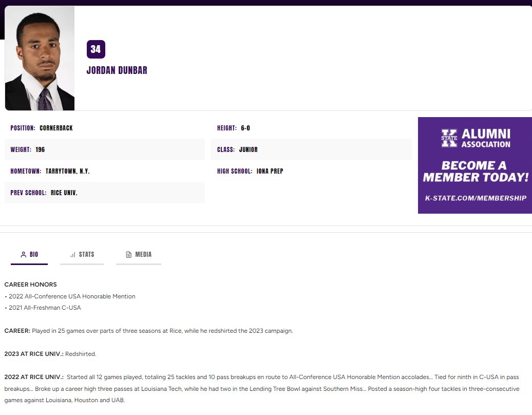Click the Become A Member Today banner
The width and height of the screenshot is (532, 415).
pyautogui.click(x=474, y=172)
